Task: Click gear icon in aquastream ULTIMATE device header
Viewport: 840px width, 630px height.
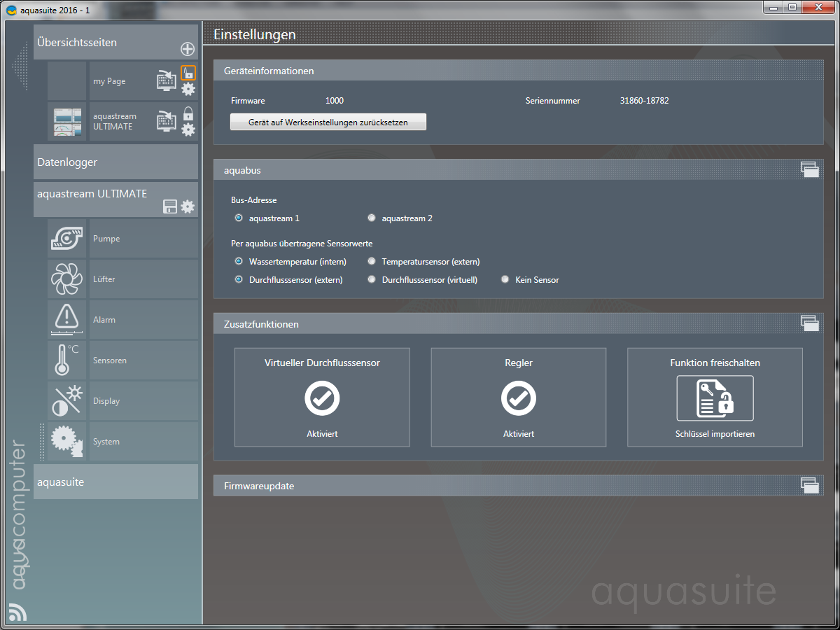Action: 188,206
